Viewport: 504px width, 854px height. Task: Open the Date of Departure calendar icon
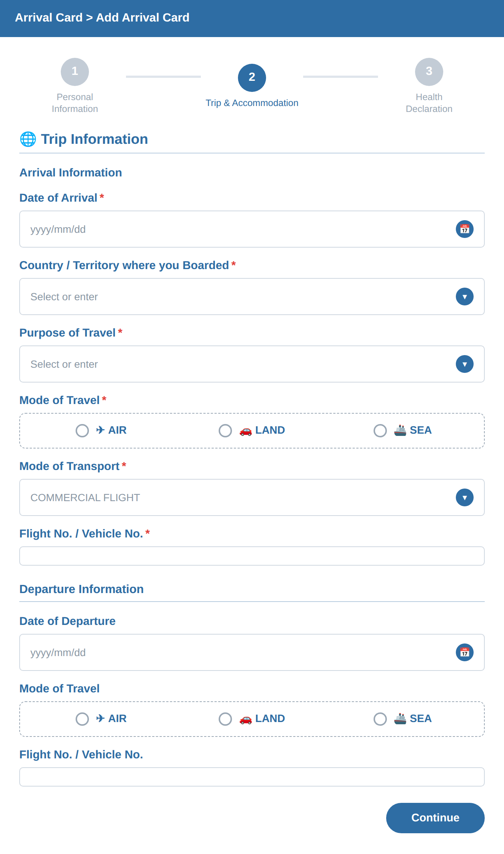click(x=464, y=652)
